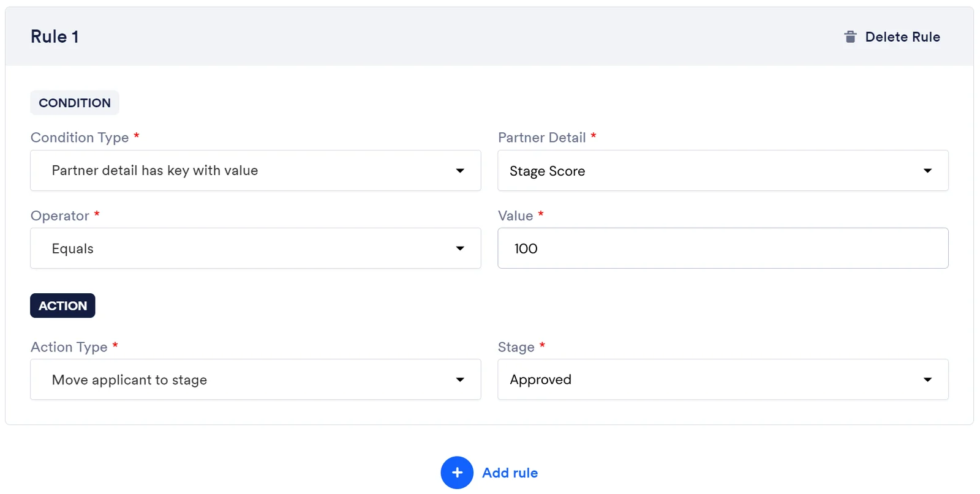980x494 pixels.
Task: Expand the Stage dropdown showing Approved
Action: [x=723, y=380]
